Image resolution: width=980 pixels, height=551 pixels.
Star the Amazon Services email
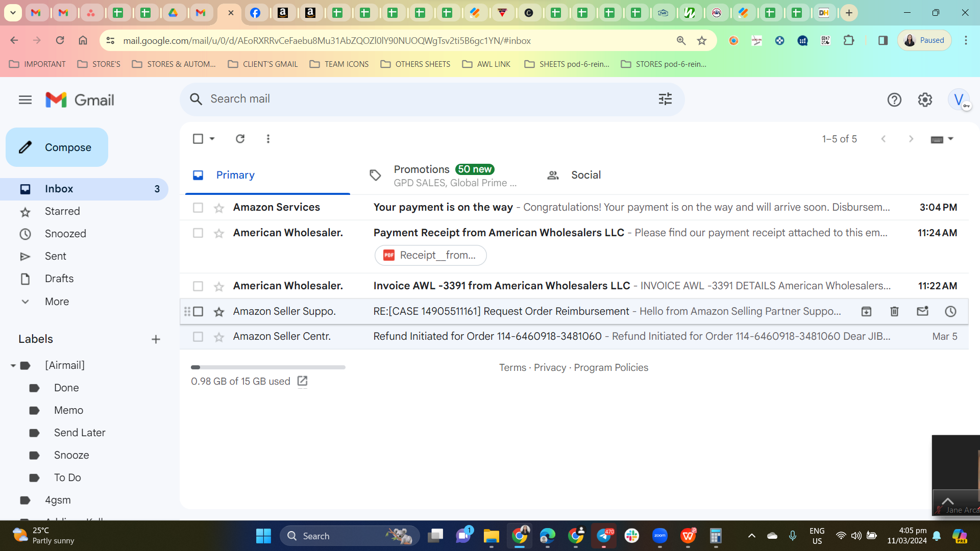pyautogui.click(x=219, y=208)
